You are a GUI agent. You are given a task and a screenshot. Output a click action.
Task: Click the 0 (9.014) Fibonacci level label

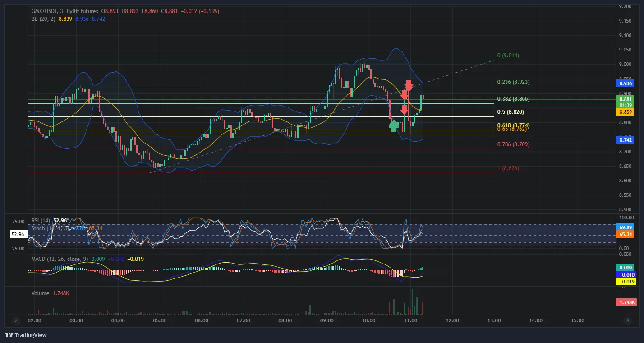[x=508, y=56]
